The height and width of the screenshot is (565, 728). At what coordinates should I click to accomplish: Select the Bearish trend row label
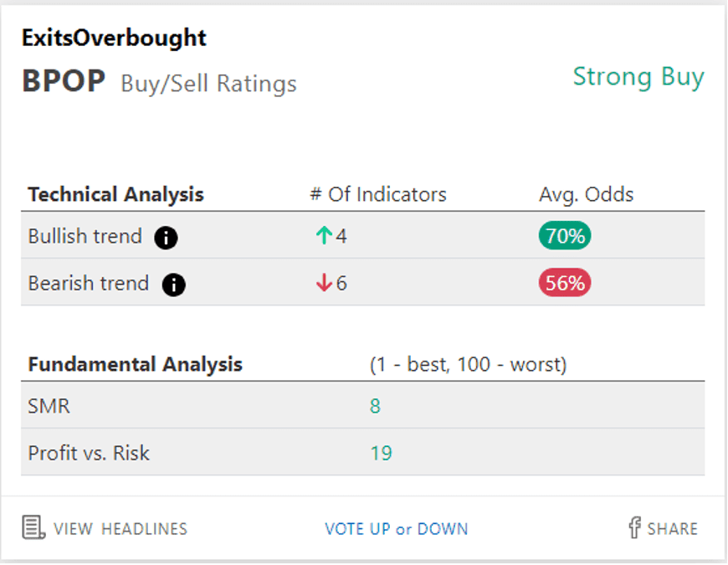[88, 284]
